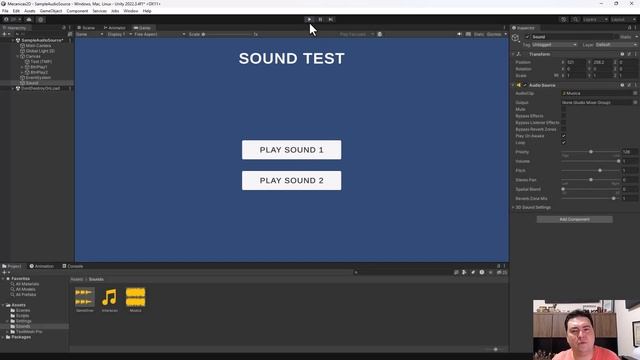Toggle the Stats button in the Game view

coord(479,34)
